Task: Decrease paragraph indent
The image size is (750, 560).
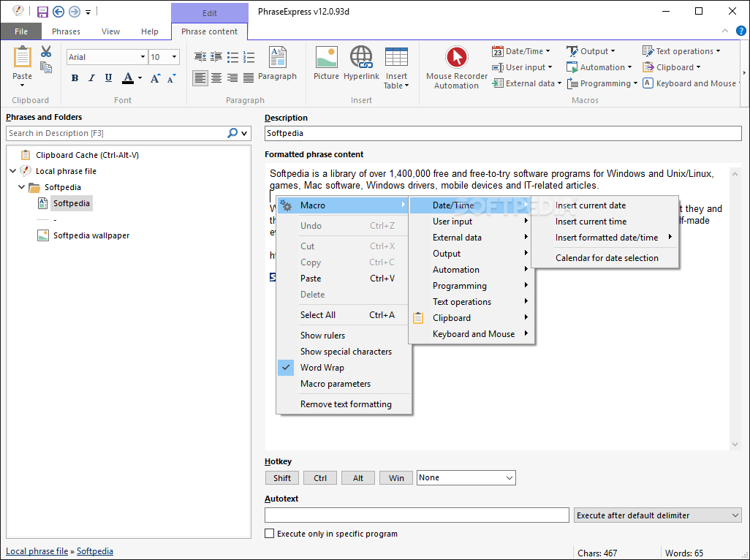Action: (x=200, y=57)
